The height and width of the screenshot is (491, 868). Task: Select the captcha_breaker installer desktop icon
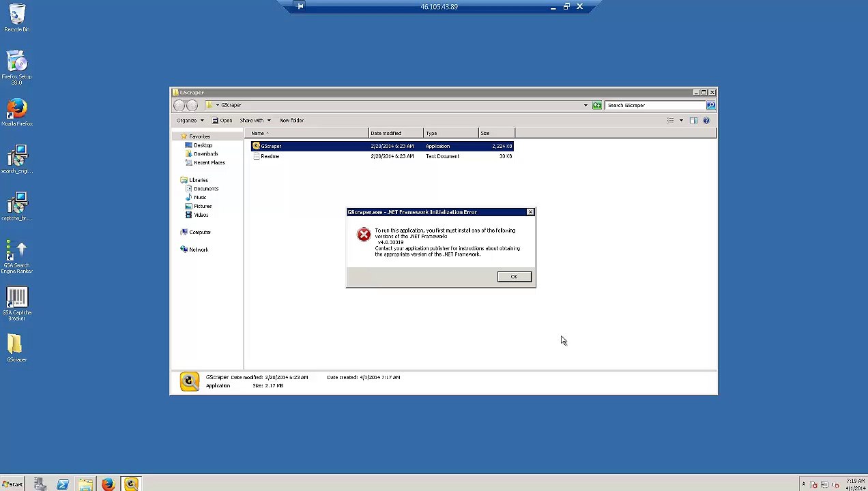(x=16, y=207)
